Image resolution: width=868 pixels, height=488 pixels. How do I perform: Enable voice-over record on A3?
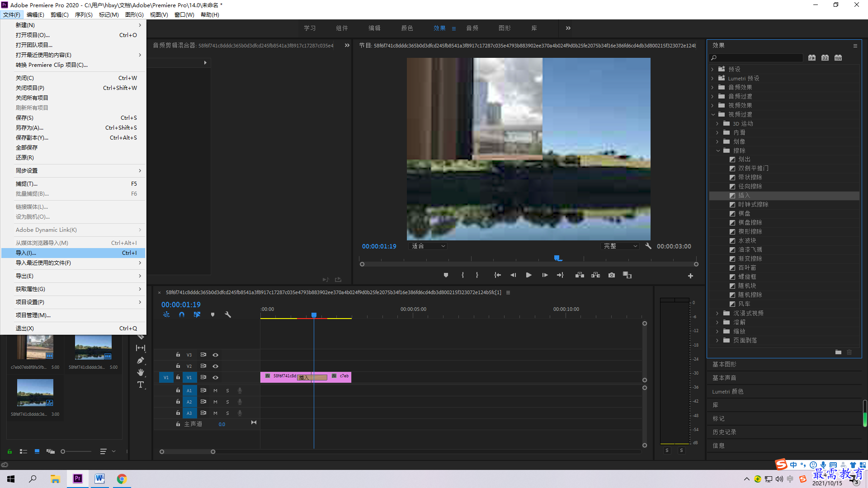(x=240, y=413)
